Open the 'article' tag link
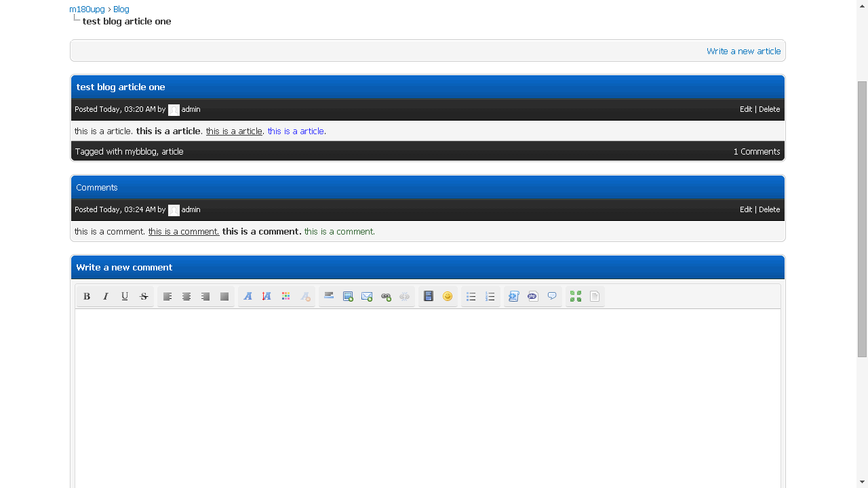Viewport: 868px width, 488px height. click(172, 151)
